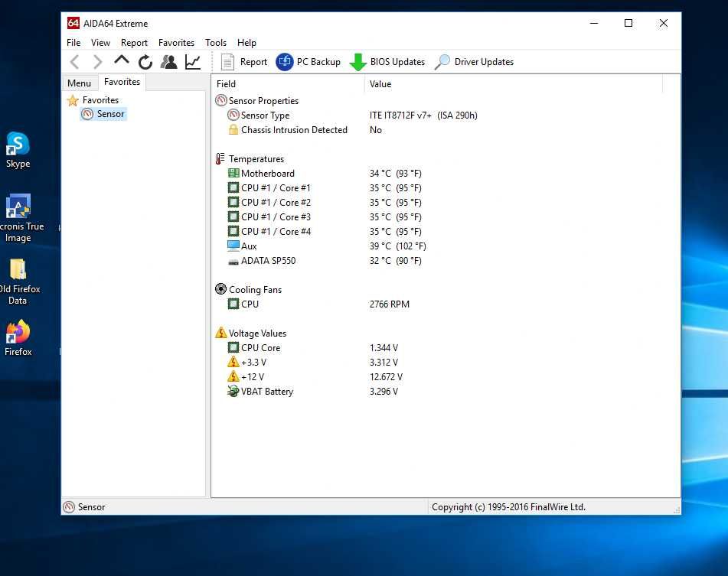728x576 pixels.
Task: Open the Help menu
Action: coord(246,43)
